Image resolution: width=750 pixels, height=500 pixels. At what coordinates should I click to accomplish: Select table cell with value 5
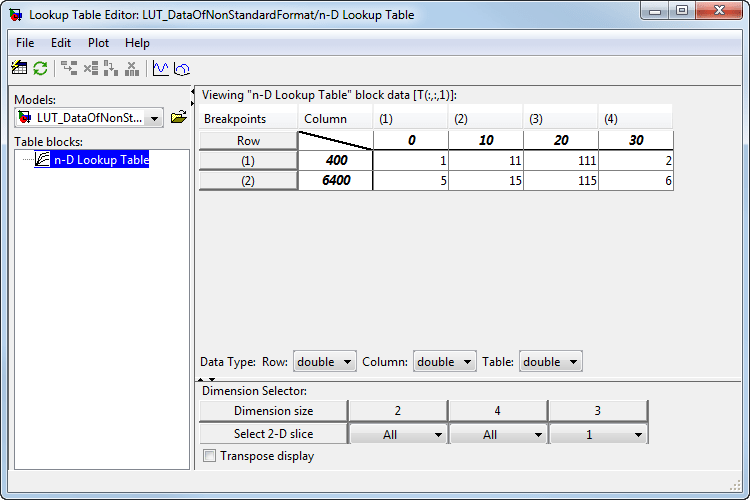point(411,180)
